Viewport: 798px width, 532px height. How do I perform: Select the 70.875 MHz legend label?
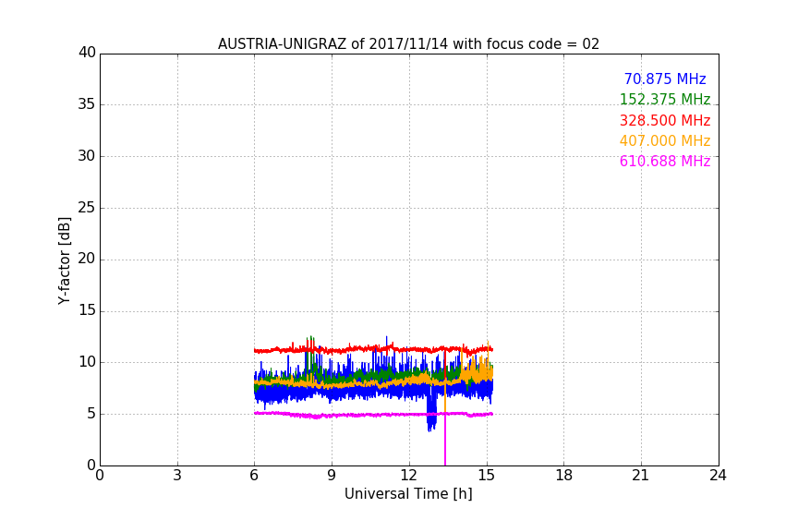(665, 79)
